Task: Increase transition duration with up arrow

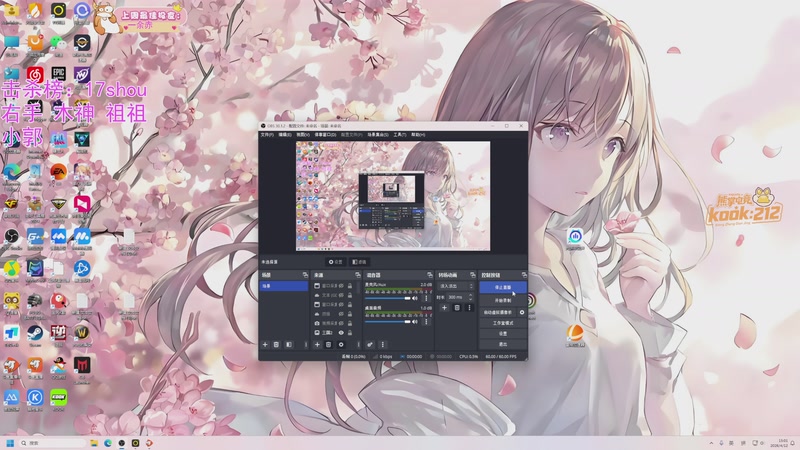Action: [x=470, y=295]
